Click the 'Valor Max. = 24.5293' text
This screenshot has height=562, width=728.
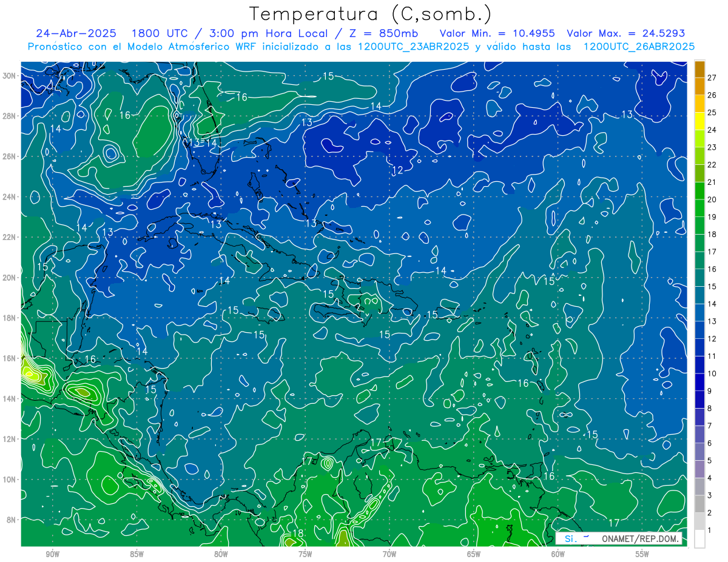tap(625, 33)
